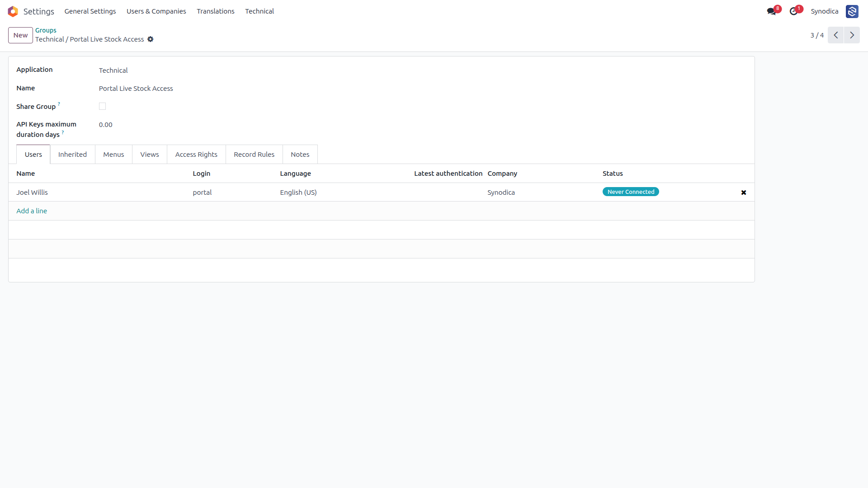
Task: Click the Never Connected status badge
Action: point(631,192)
